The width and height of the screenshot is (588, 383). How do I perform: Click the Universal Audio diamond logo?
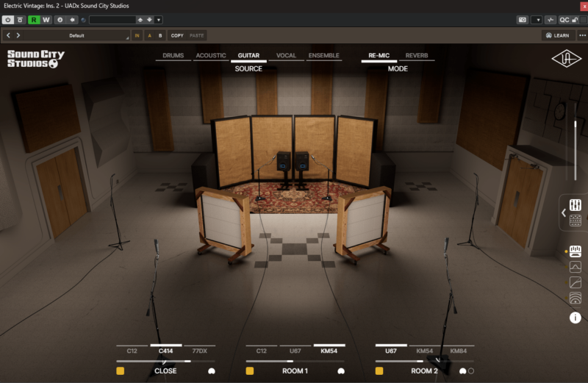(566, 59)
